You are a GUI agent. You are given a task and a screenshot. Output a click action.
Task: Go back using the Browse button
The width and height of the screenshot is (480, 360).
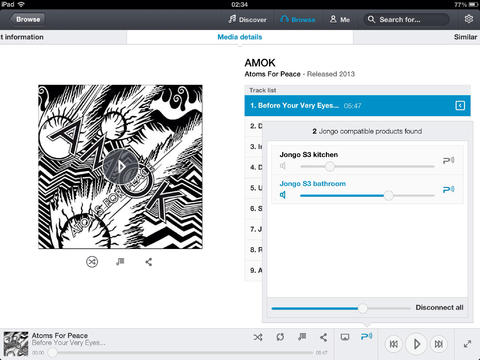pyautogui.click(x=27, y=19)
